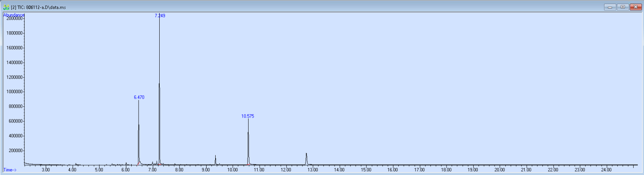Screen dimensions: 644x175
Task: Click the 600000 abundance axis value
Action: (15, 121)
